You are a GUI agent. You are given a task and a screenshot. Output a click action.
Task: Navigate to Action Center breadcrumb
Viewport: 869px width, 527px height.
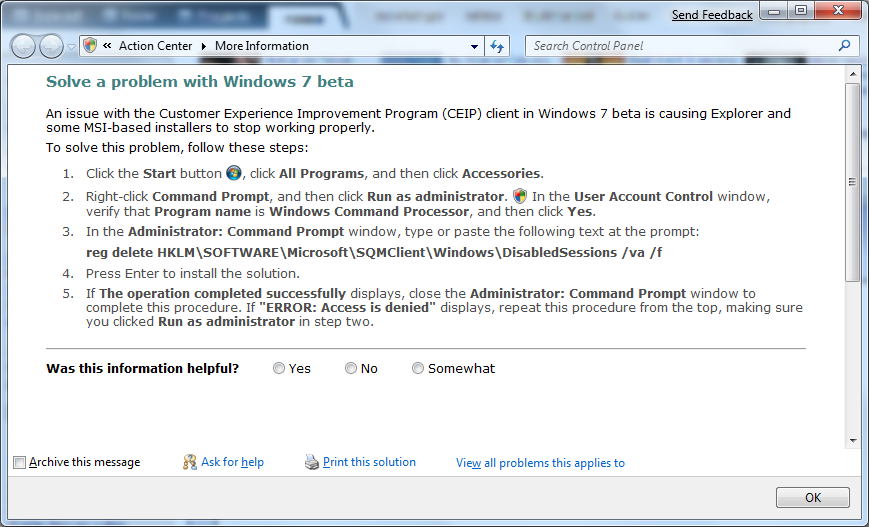click(155, 46)
